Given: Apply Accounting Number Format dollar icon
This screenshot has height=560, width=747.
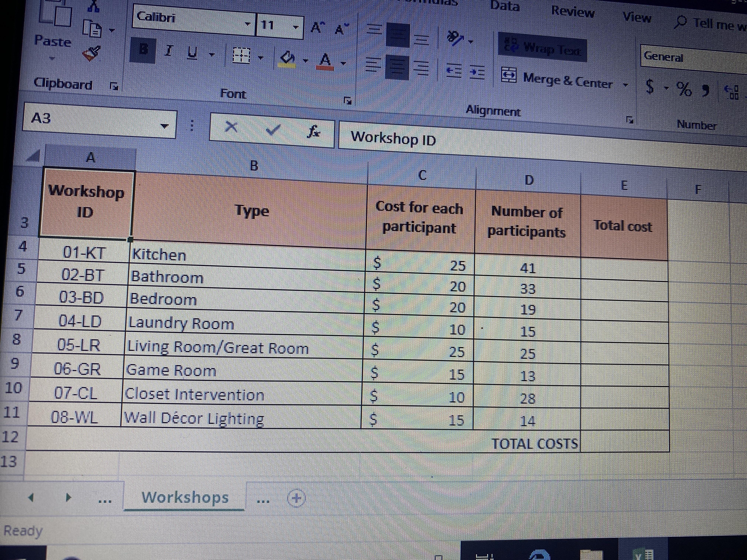Looking at the screenshot, I should click(x=649, y=87).
